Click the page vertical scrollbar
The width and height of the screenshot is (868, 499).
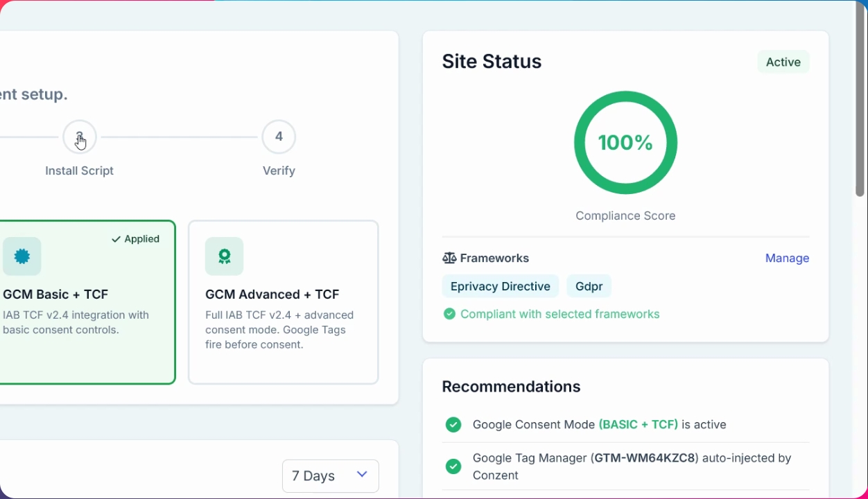click(x=860, y=100)
